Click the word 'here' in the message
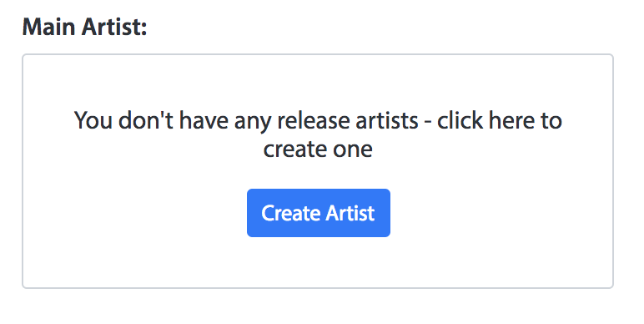 (x=511, y=120)
